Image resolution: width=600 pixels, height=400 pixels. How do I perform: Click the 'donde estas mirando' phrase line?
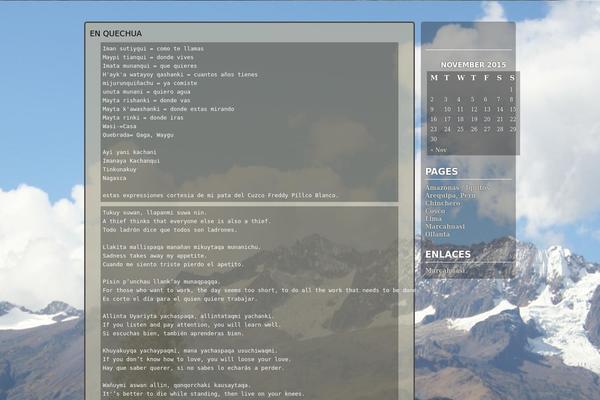tap(168, 109)
